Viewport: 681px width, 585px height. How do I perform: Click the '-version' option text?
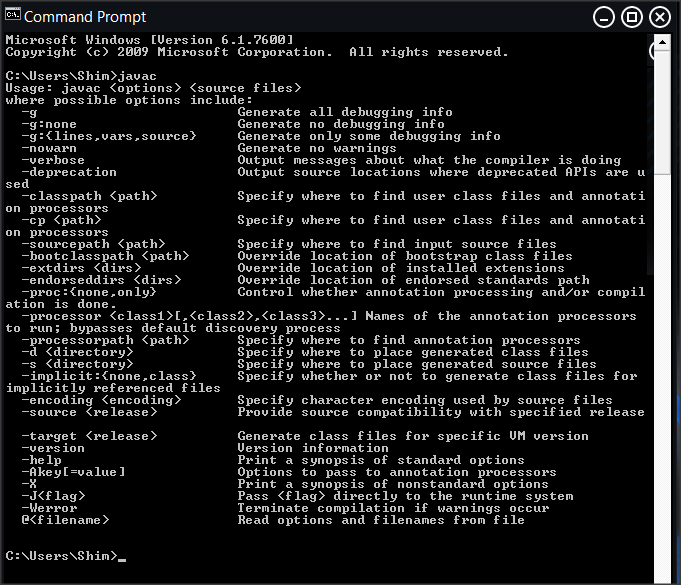click(53, 448)
